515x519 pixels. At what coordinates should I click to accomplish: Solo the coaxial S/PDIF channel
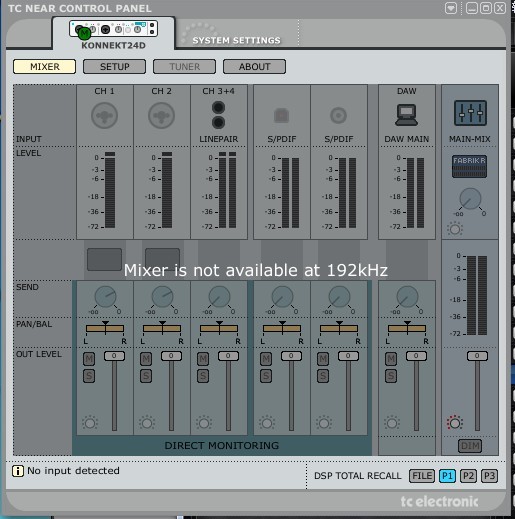323,376
